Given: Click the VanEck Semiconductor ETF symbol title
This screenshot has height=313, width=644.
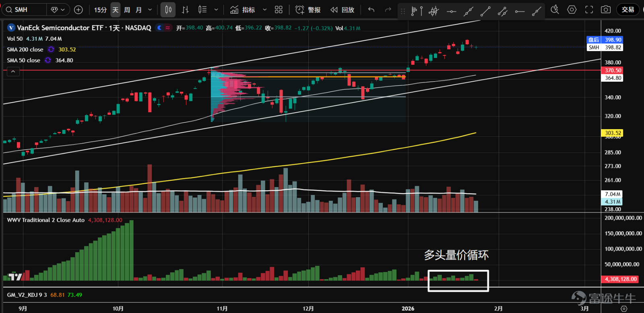Looking at the screenshot, I should [84, 28].
